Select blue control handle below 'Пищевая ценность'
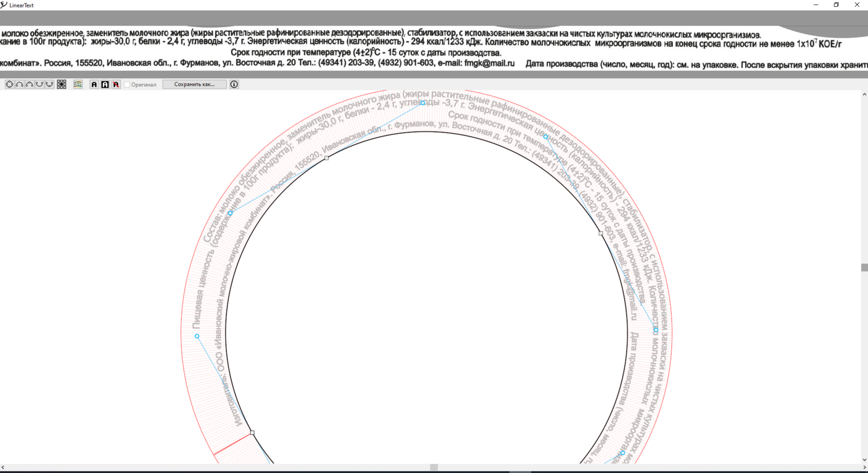The image size is (868, 473). pos(197,336)
